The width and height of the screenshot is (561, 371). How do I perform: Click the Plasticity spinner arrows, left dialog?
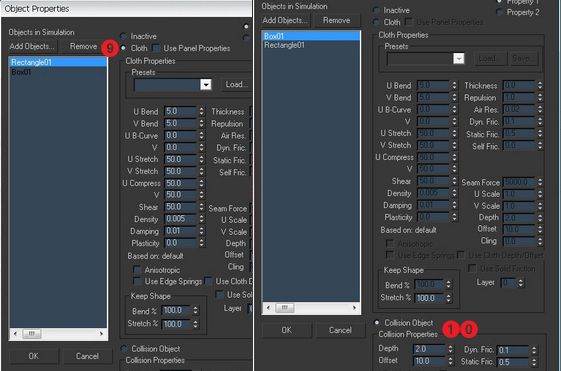pos(202,243)
